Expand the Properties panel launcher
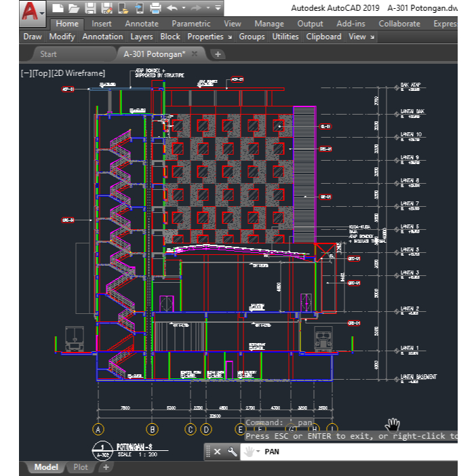Image resolution: width=476 pixels, height=476 pixels. [x=230, y=37]
